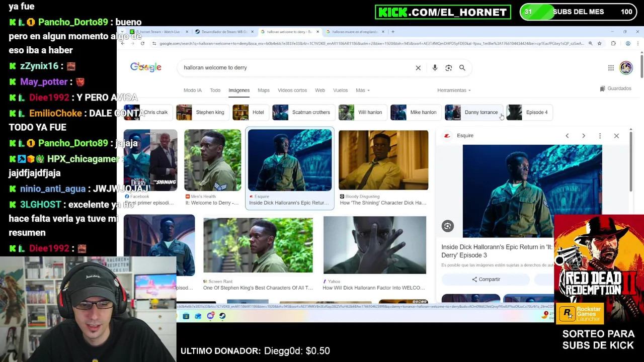The image size is (644, 362).
Task: Open Chrome profile icon in toolbar
Action: 628,44
